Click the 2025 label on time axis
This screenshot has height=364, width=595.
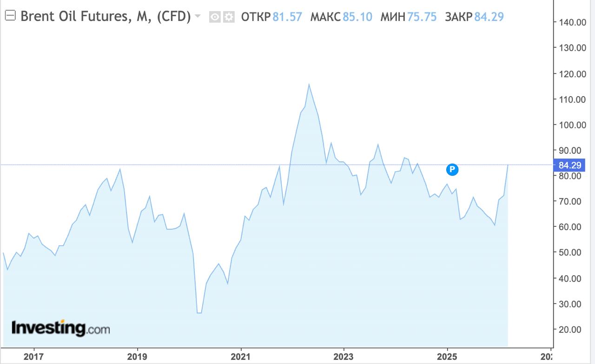pyautogui.click(x=447, y=357)
